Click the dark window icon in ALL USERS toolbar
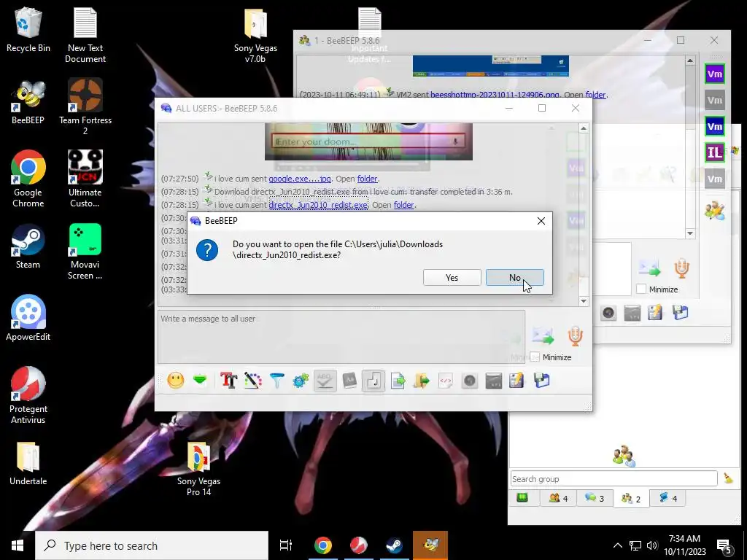 click(x=494, y=381)
